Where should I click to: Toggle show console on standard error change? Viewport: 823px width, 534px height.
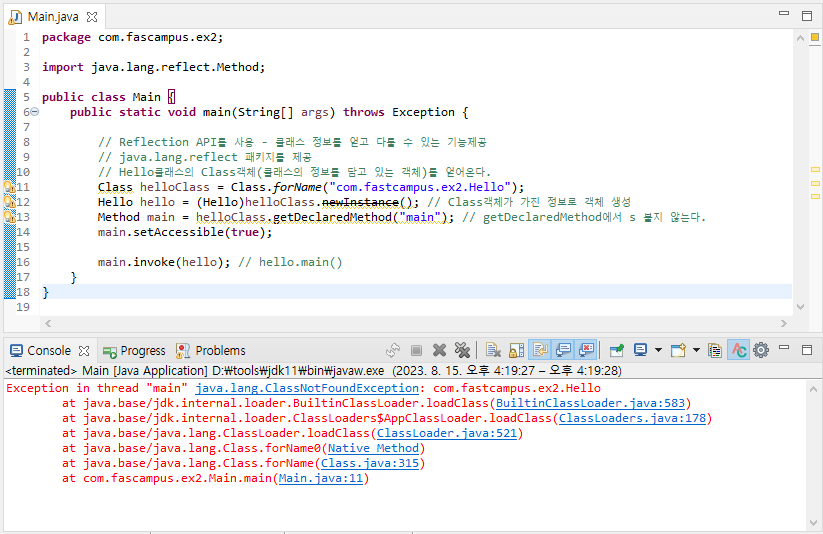(586, 350)
